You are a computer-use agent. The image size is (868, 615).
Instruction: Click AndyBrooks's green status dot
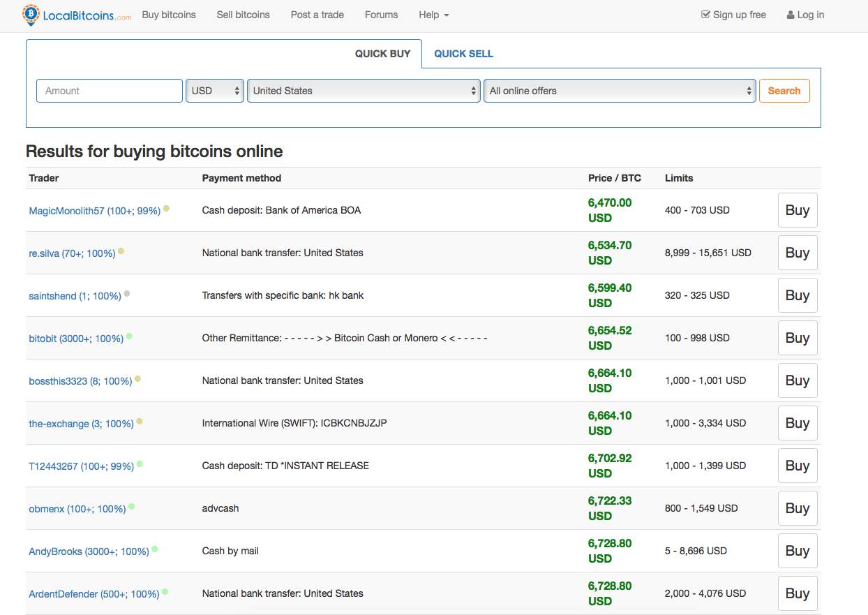(x=154, y=549)
